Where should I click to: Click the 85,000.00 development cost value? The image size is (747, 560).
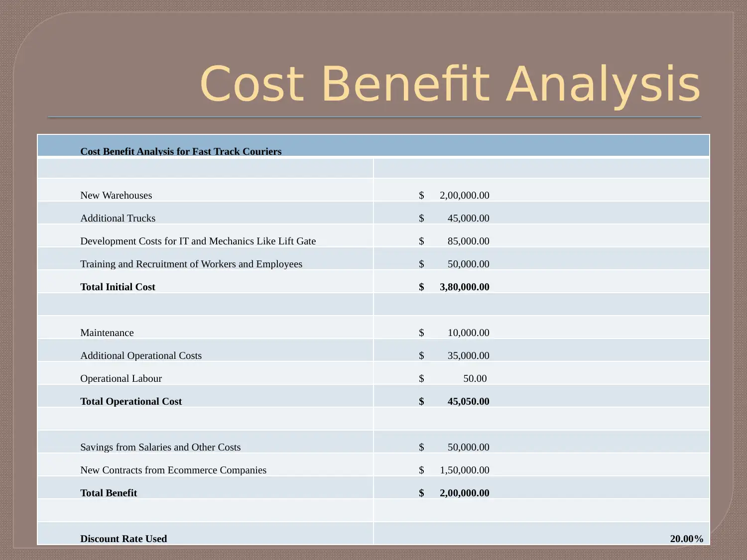pos(469,241)
